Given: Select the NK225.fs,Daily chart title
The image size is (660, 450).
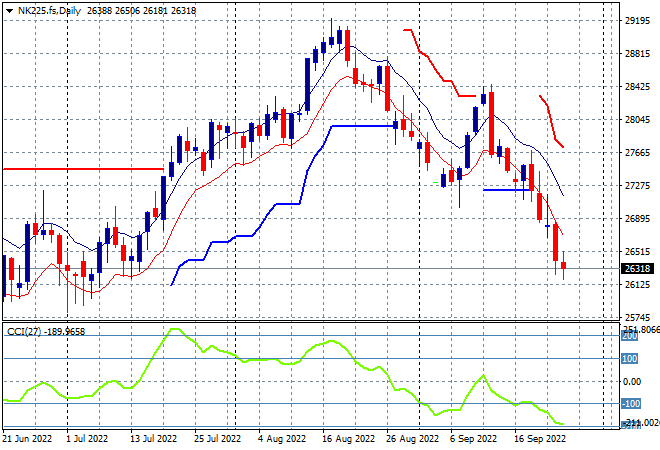Looking at the screenshot, I should click(49, 11).
